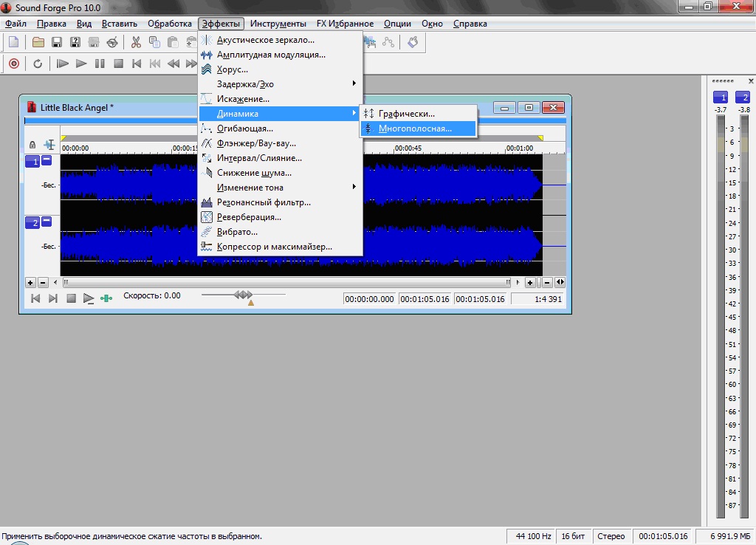
Task: Select Искажение... effect
Action: coord(280,99)
